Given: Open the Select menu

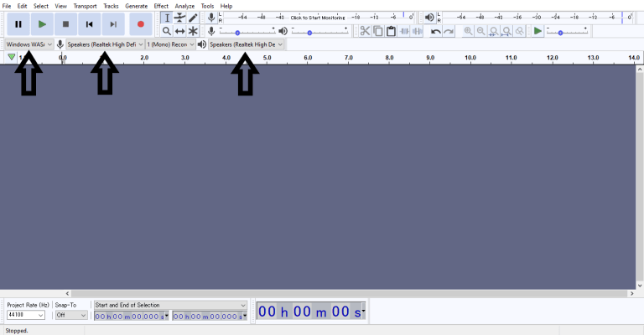Looking at the screenshot, I should click(40, 6).
